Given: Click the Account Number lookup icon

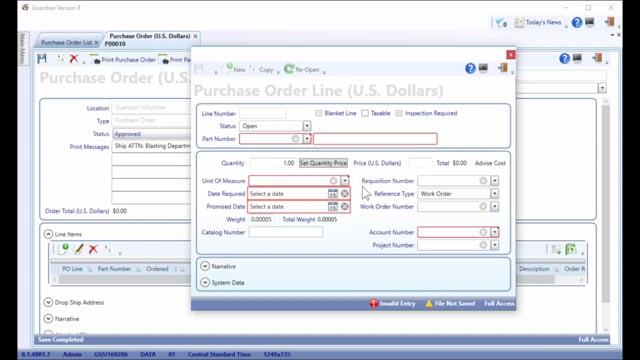Looking at the screenshot, I should [483, 232].
